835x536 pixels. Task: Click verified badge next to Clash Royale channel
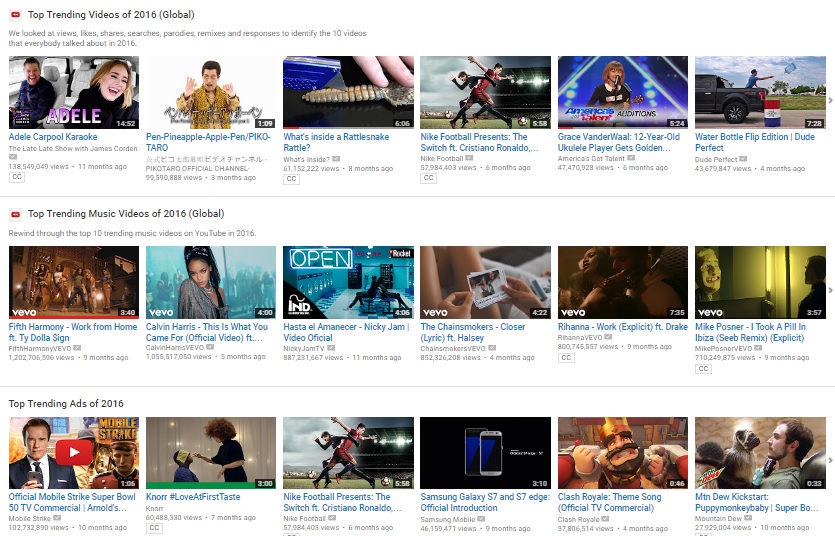pyautogui.click(x=605, y=519)
